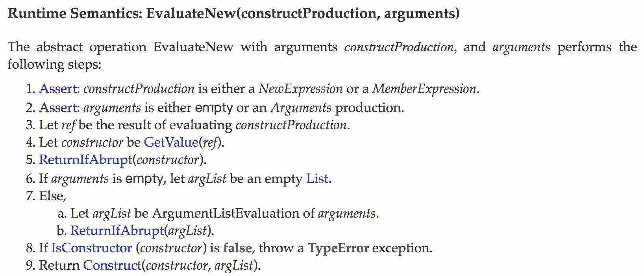
Task: Click the Runtime Semantics: EvaluateNew heading
Action: (233, 13)
